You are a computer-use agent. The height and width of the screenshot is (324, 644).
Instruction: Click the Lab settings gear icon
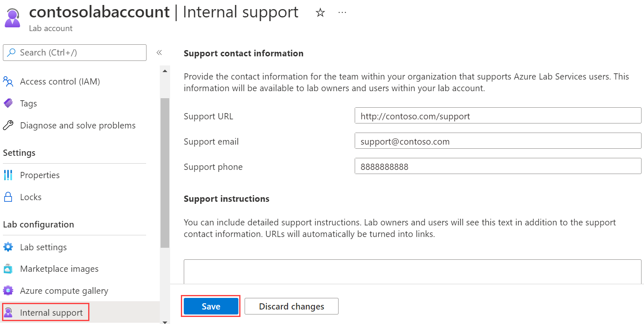(8, 247)
